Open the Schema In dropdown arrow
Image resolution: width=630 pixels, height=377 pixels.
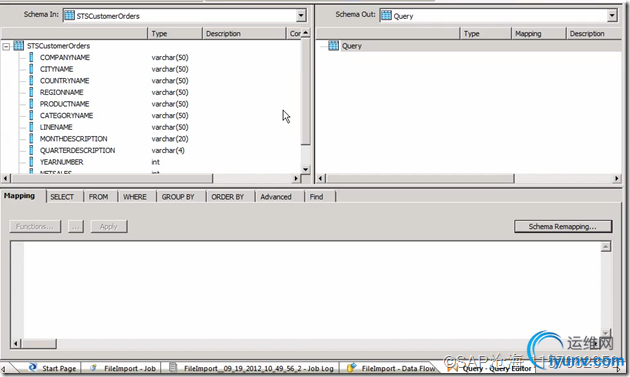[x=301, y=16]
